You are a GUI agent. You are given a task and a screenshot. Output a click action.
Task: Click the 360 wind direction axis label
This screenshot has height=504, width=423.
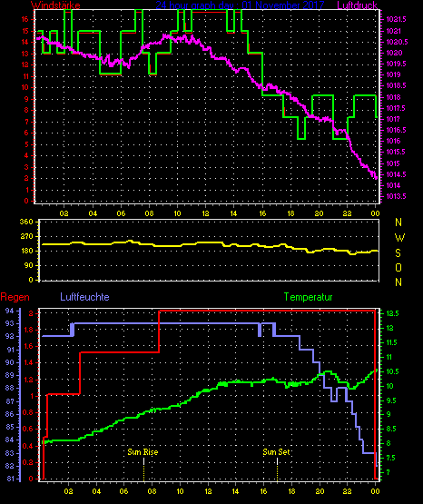point(26,222)
